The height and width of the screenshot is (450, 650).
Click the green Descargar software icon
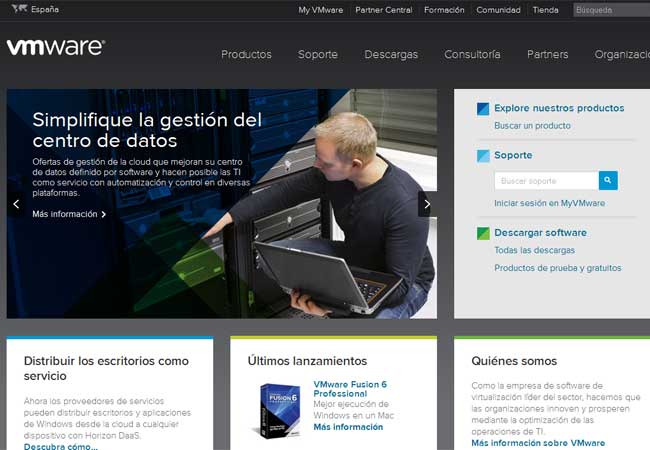483,233
